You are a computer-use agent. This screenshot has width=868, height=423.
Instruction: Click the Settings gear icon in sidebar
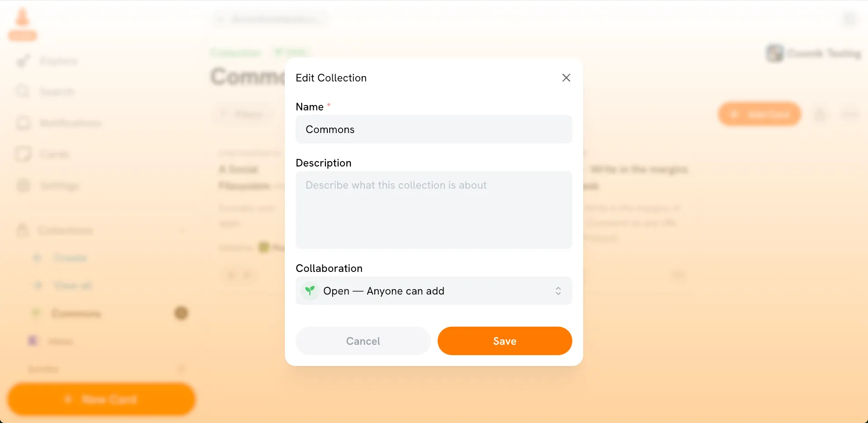(24, 185)
